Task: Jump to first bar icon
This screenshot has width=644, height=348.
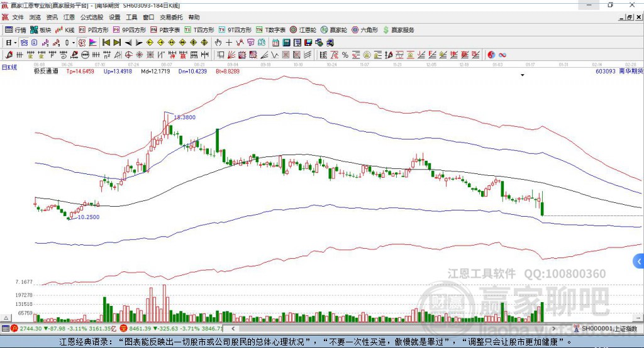Action: [x=106, y=43]
